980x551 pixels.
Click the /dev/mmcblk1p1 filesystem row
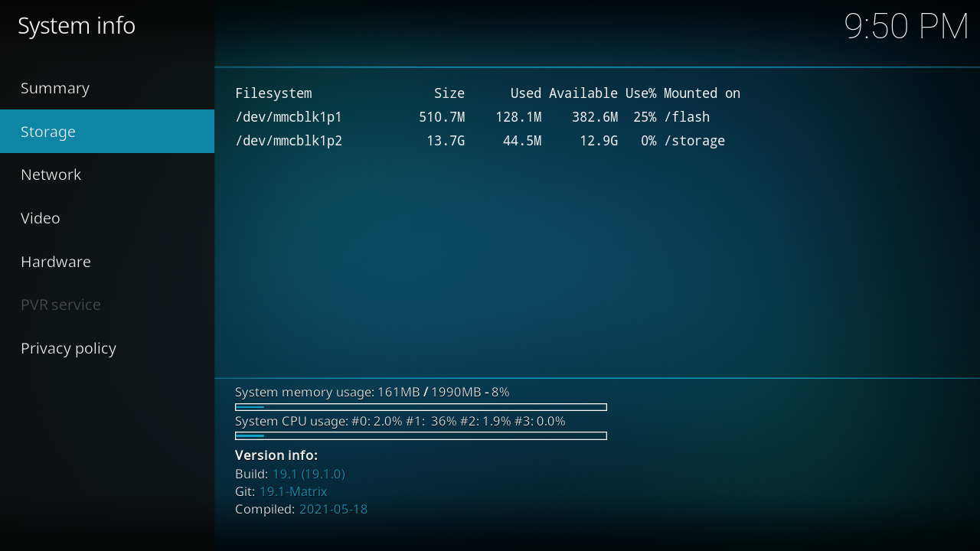(289, 117)
